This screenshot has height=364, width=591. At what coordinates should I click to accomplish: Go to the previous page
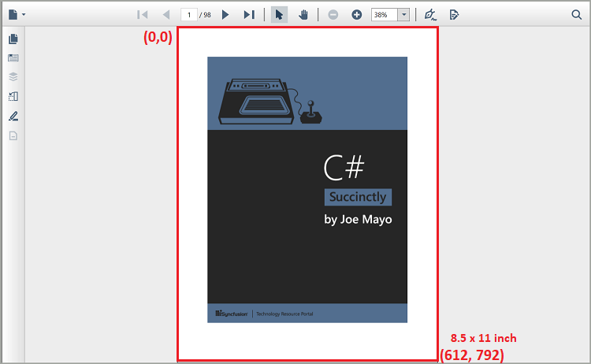tap(165, 14)
